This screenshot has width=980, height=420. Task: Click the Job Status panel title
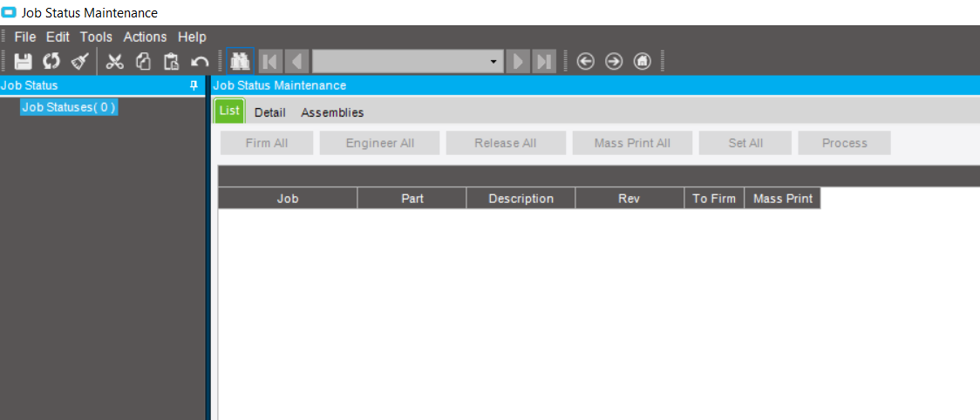point(30,85)
